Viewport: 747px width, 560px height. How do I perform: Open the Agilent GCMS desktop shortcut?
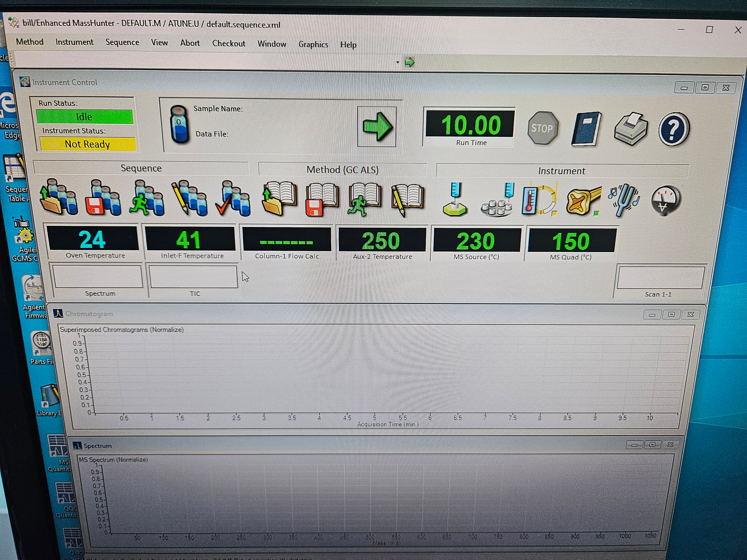pos(24,239)
